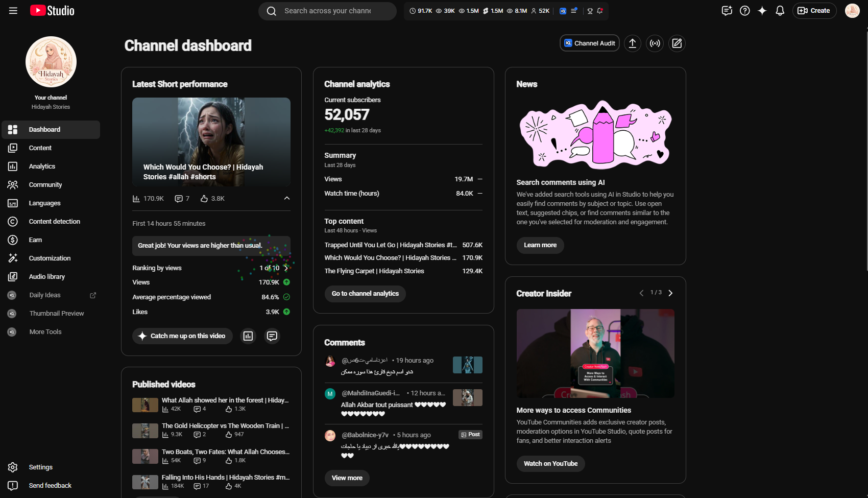Open the Help question mark icon
Screen dimensions: 868x498
745,11
